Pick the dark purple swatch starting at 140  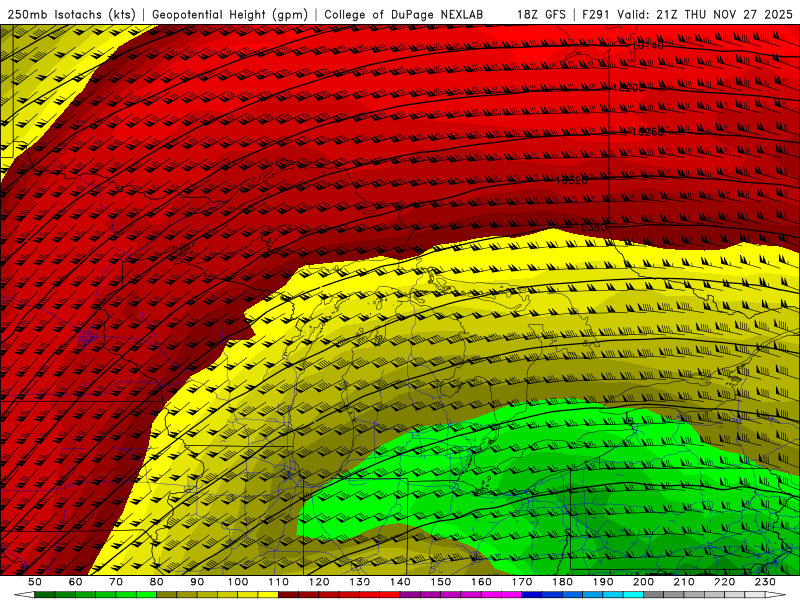410,594
